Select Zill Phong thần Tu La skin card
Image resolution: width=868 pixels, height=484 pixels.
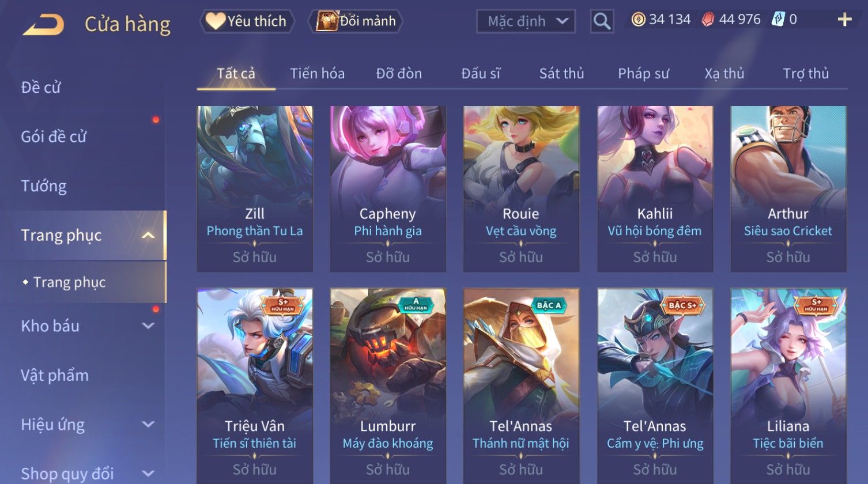click(x=255, y=188)
